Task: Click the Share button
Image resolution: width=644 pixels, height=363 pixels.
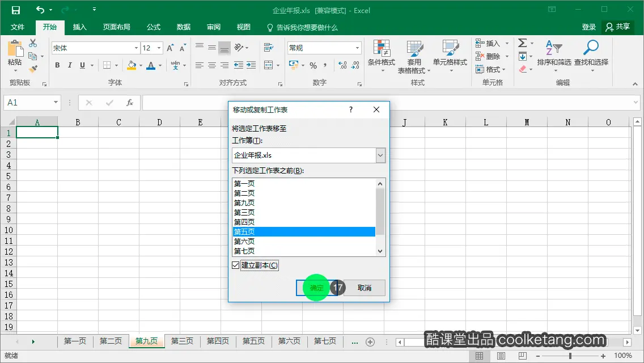Action: (x=618, y=27)
